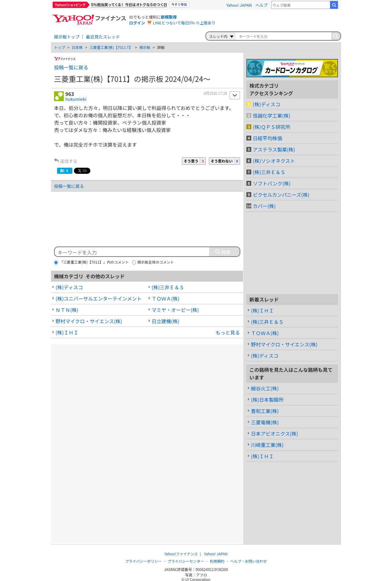Click the thread keyword input at top

pos(283,36)
